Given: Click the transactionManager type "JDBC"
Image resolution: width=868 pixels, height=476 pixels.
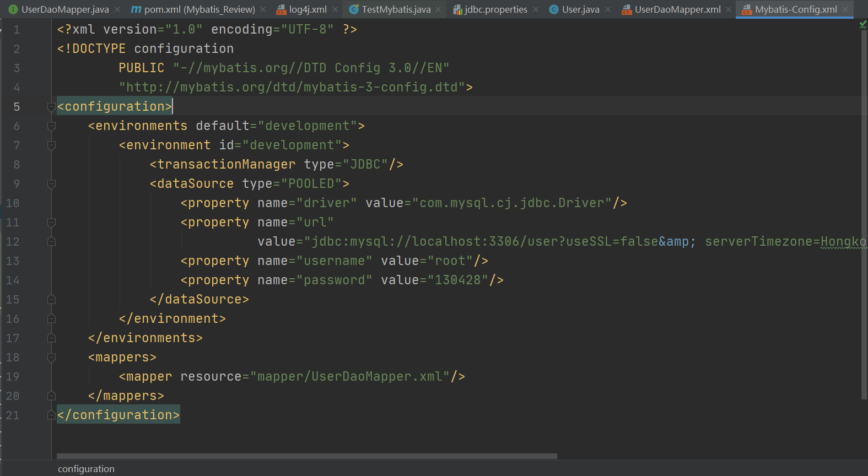Looking at the screenshot, I should 365,164.
